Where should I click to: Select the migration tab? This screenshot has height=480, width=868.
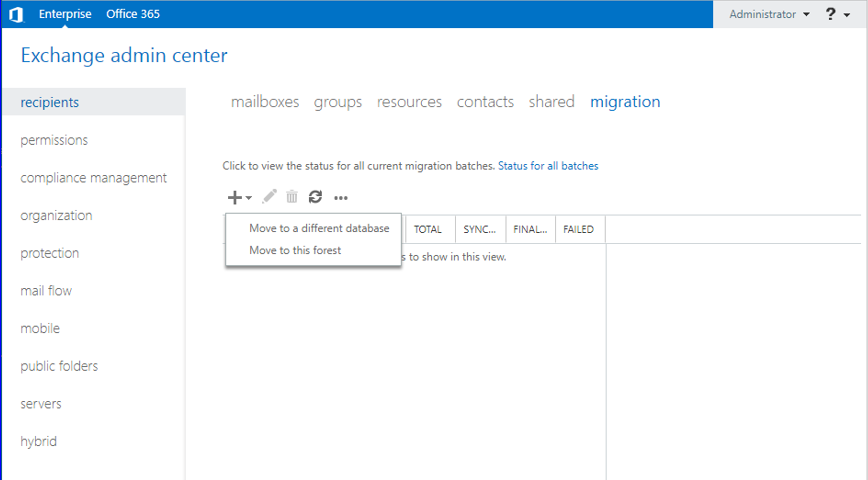point(625,102)
